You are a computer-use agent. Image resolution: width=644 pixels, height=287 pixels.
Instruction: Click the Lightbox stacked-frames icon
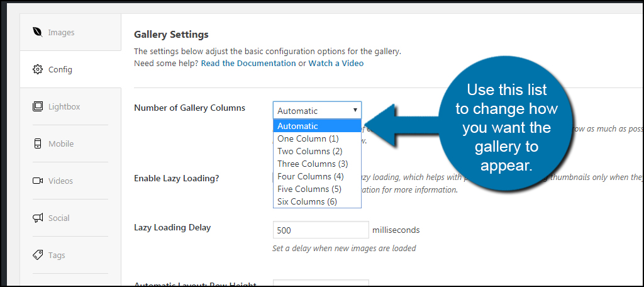(x=38, y=106)
